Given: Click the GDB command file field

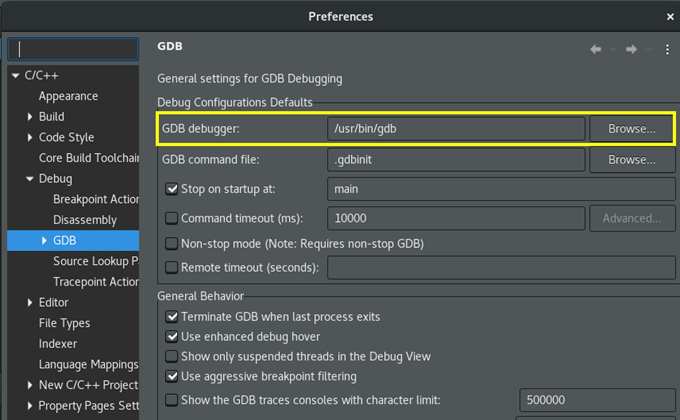Looking at the screenshot, I should point(456,160).
